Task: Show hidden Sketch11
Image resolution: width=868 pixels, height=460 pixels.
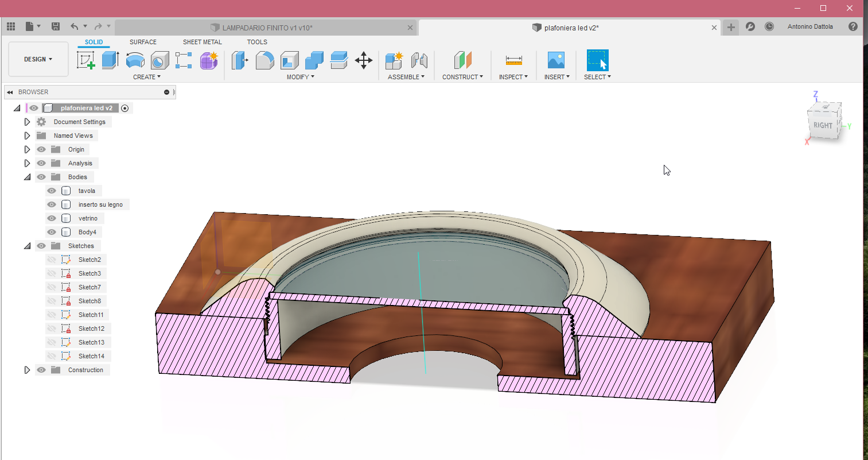Action: (x=52, y=315)
